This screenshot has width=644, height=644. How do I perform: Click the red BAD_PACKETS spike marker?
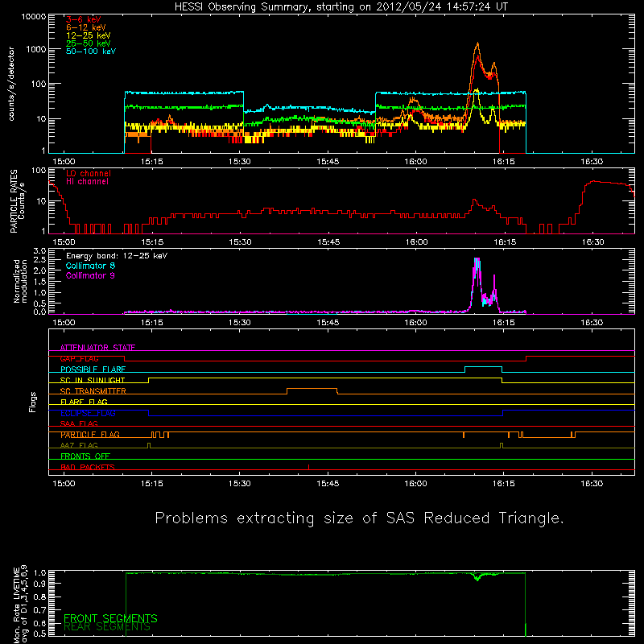click(x=308, y=467)
